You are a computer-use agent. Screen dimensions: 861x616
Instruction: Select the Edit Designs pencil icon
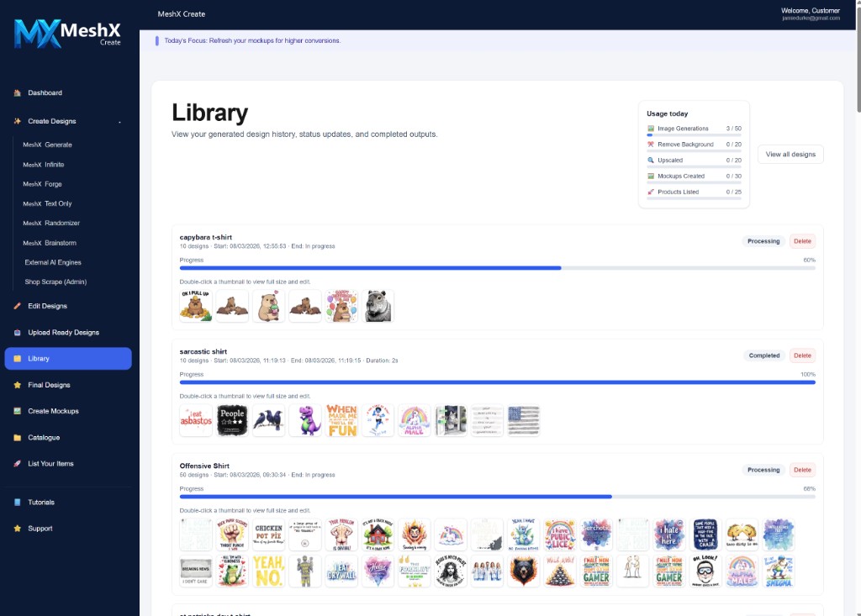click(17, 306)
